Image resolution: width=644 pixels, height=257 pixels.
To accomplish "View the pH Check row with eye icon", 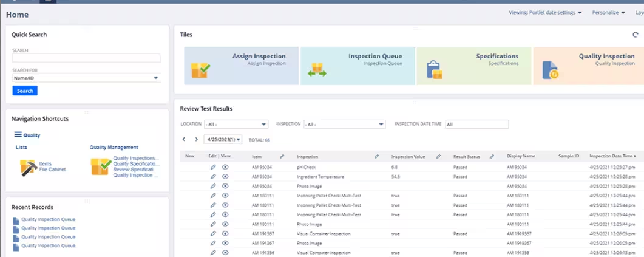I will pyautogui.click(x=225, y=166).
